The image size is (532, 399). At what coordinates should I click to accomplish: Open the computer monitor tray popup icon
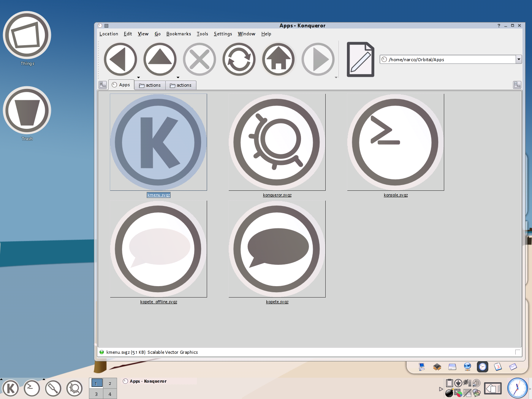pyautogui.click(x=421, y=367)
